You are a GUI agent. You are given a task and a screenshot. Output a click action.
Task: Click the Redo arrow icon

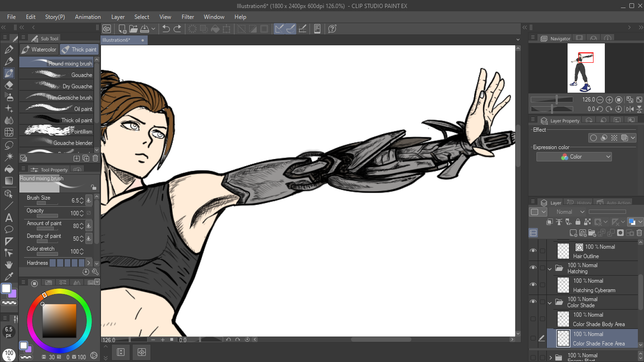coord(177,29)
